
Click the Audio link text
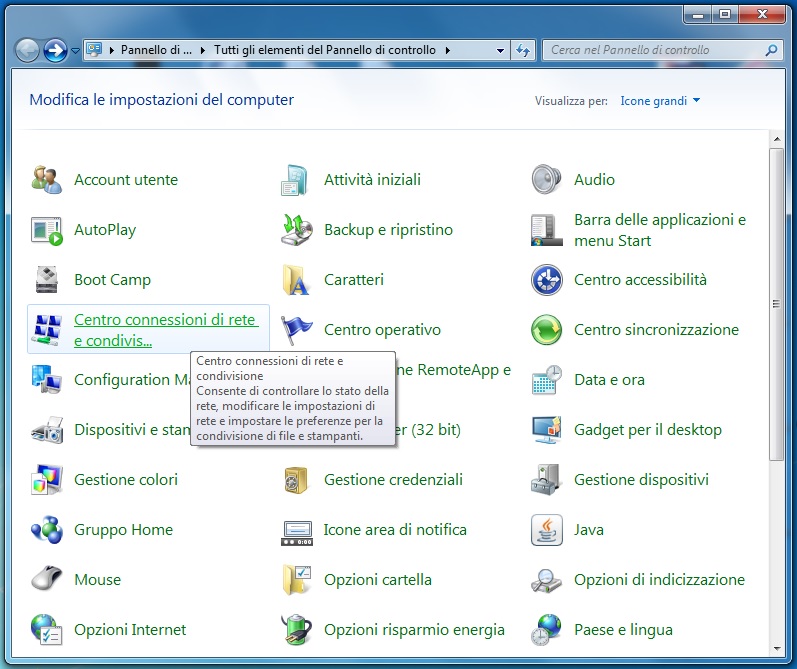point(594,179)
